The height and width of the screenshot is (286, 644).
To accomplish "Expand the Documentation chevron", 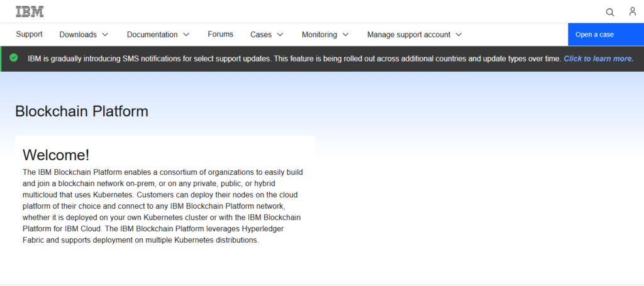I will (x=186, y=35).
